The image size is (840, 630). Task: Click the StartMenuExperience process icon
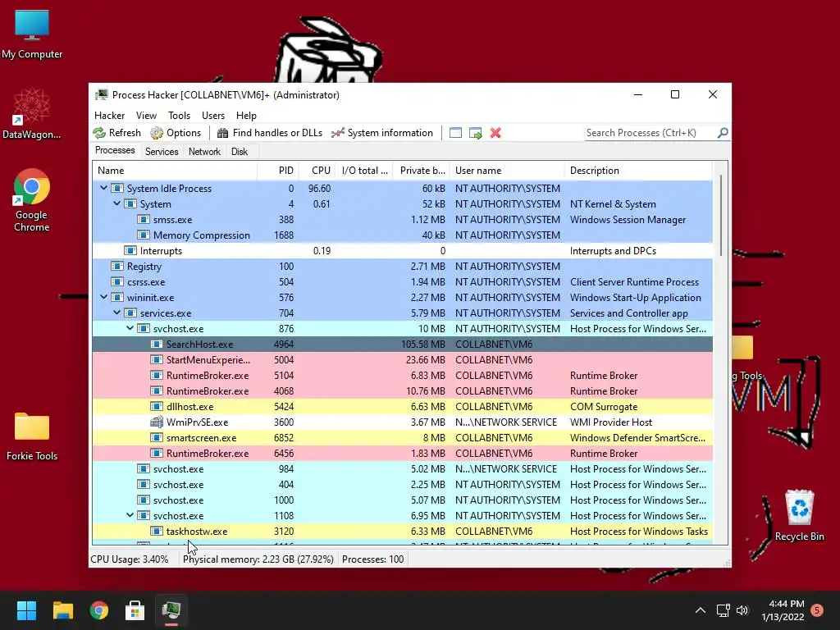coord(157,359)
